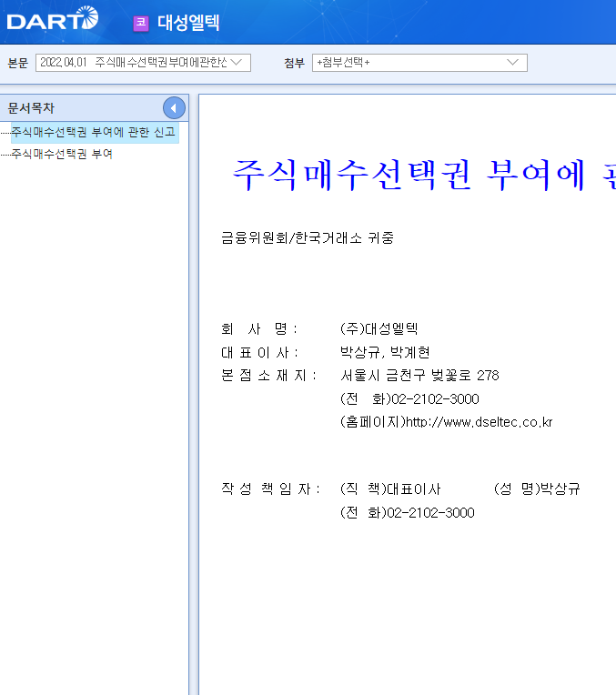Viewport: 616px width, 695px height.
Task: Click the 첨부 label
Action: [x=295, y=63]
